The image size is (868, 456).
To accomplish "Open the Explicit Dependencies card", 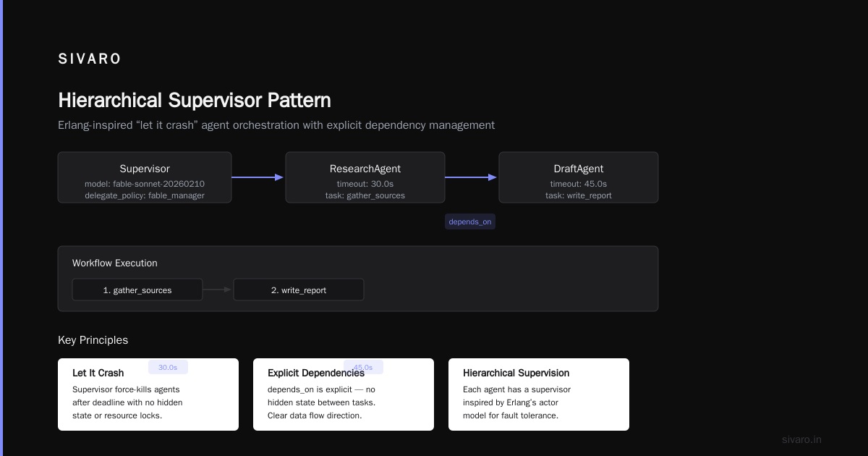I will pos(344,394).
